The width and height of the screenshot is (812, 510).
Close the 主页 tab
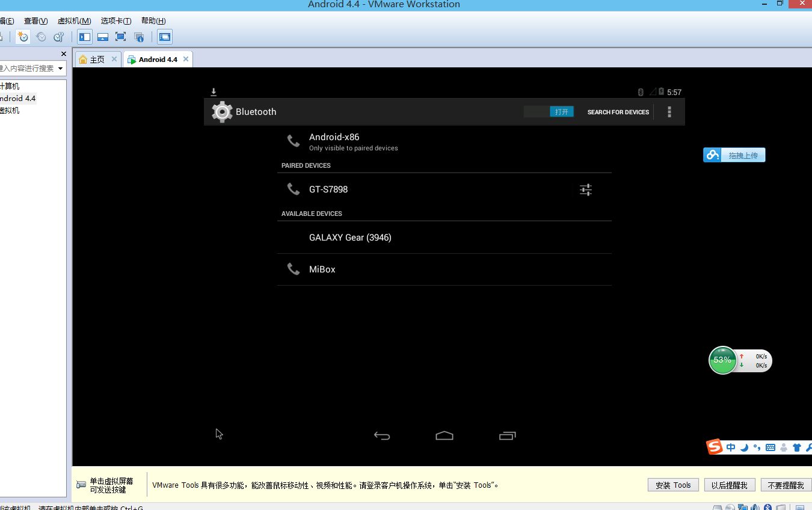pyautogui.click(x=114, y=59)
